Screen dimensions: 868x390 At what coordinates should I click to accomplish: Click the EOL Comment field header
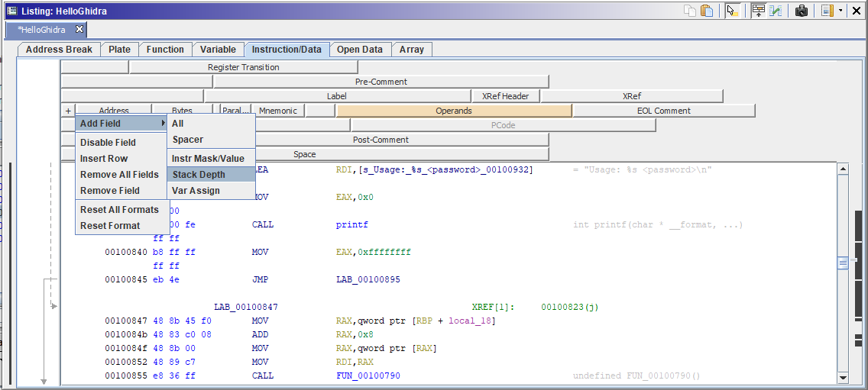(x=664, y=111)
